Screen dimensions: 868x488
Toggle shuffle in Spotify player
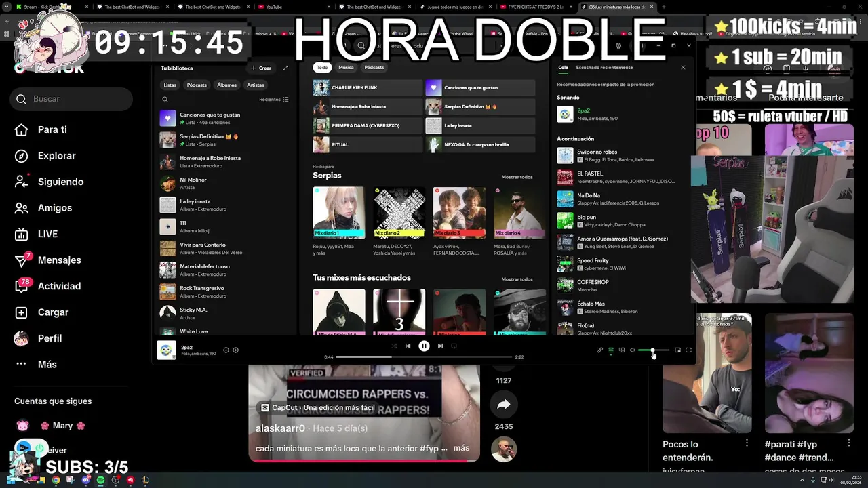(393, 346)
